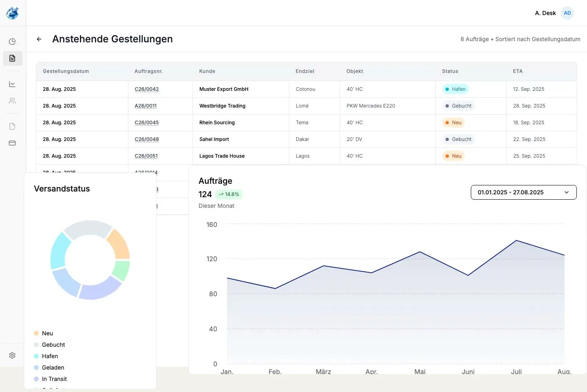The width and height of the screenshot is (587, 392).
Task: Expand the 01.01.2025 - 27.08.2025 date range dropdown
Action: [x=523, y=192]
